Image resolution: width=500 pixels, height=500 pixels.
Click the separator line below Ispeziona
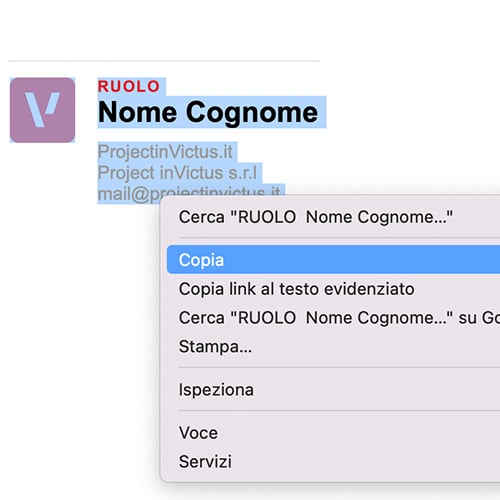coord(339,411)
